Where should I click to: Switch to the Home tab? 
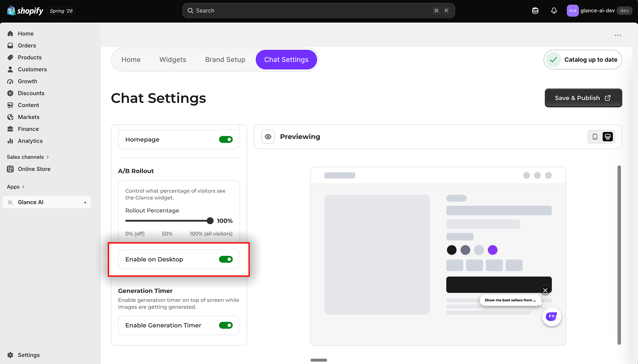[131, 60]
